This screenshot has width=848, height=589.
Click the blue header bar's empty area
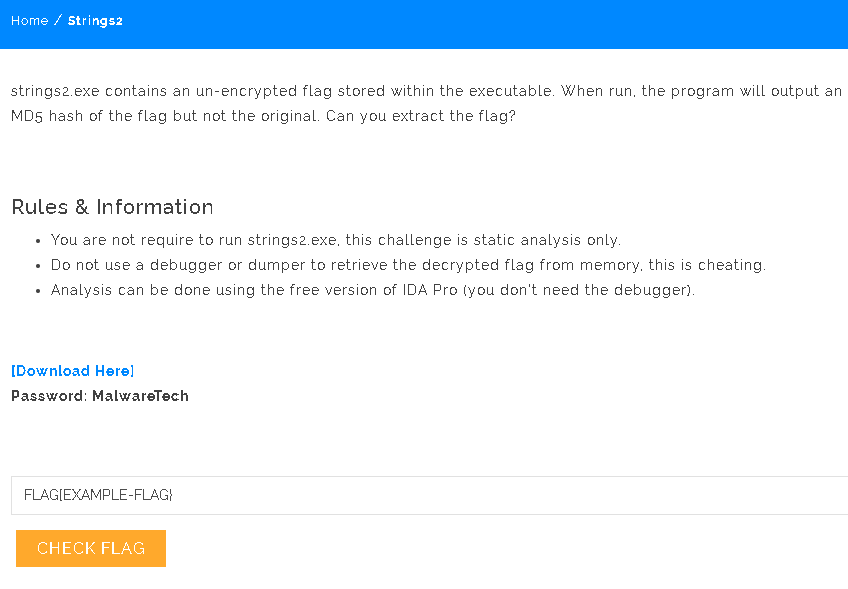[x=500, y=24]
